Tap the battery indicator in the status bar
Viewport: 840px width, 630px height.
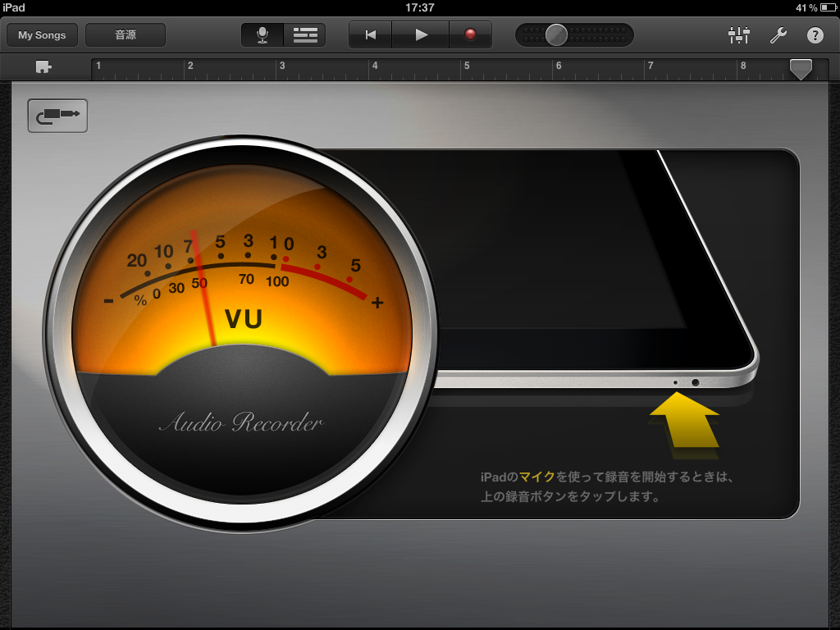pyautogui.click(x=828, y=7)
